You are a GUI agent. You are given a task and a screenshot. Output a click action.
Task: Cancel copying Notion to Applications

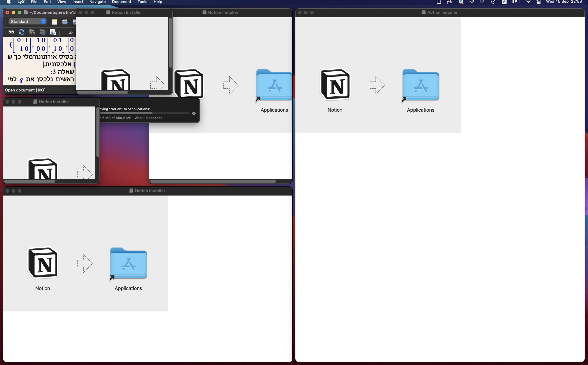tap(194, 113)
